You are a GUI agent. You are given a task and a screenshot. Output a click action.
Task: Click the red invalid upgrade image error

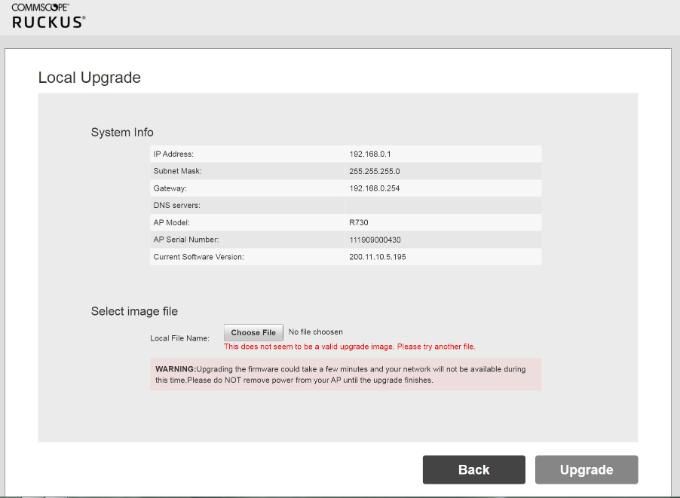(349, 347)
